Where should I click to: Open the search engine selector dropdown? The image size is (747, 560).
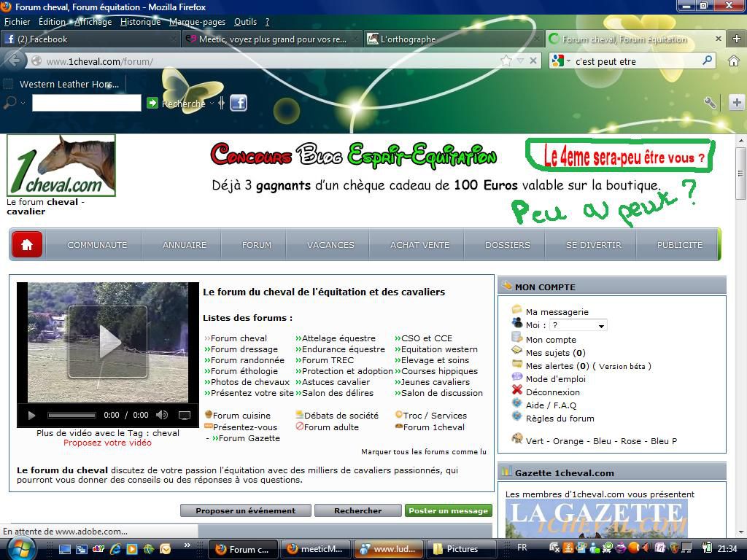point(560,61)
